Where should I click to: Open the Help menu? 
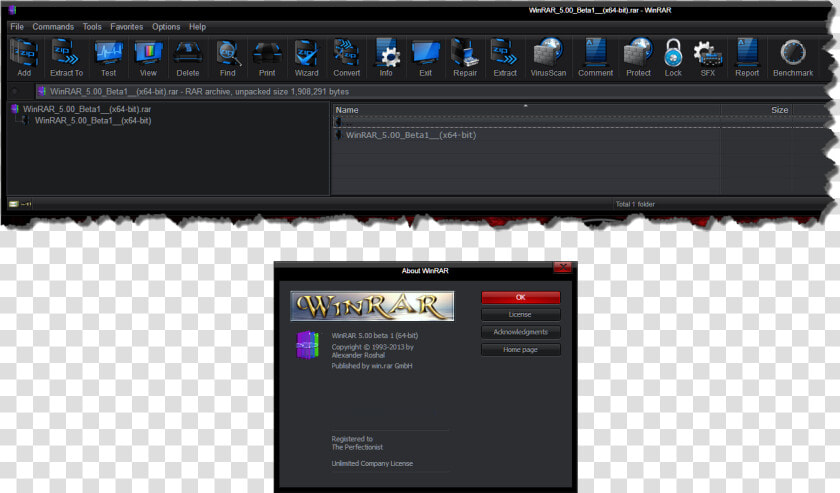[197, 27]
